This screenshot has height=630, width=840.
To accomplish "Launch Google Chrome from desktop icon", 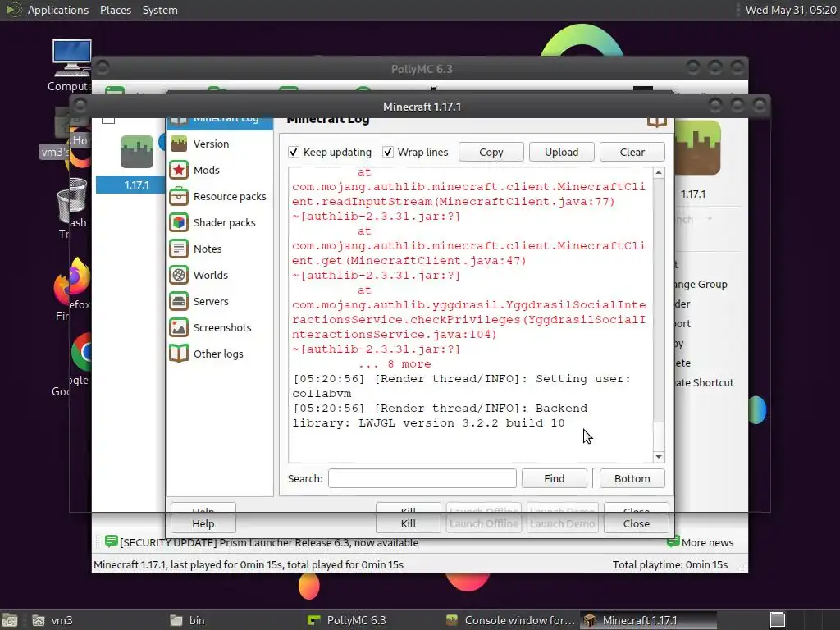I will (x=81, y=352).
